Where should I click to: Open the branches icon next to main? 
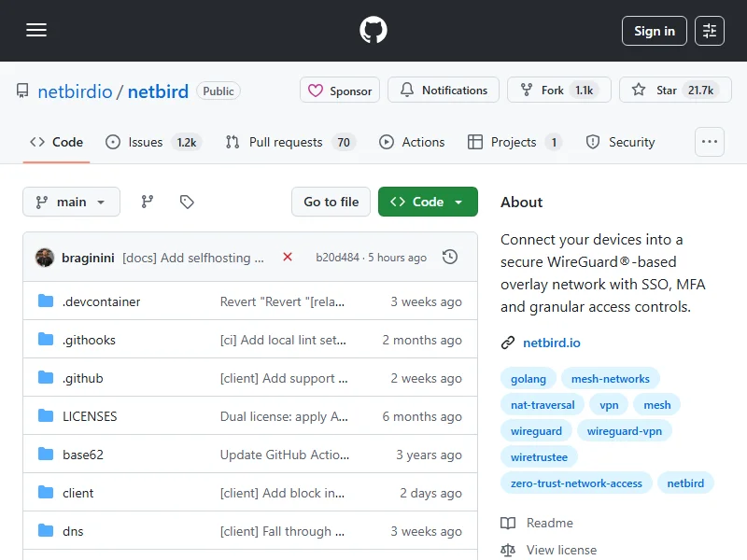click(147, 202)
